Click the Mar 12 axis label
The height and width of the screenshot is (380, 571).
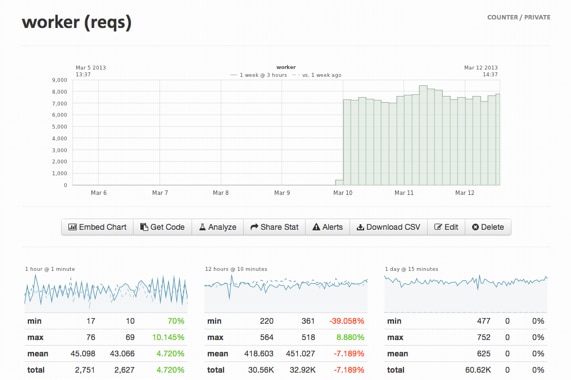point(465,193)
